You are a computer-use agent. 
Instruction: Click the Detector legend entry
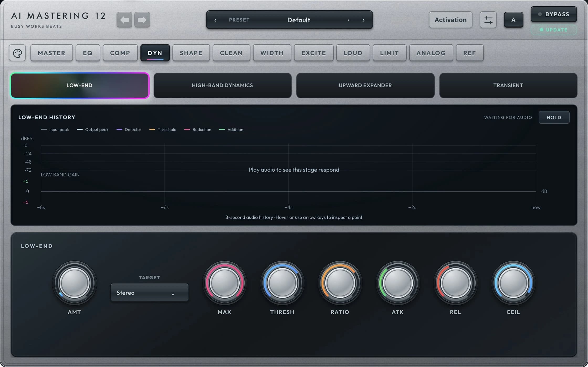pos(129,130)
